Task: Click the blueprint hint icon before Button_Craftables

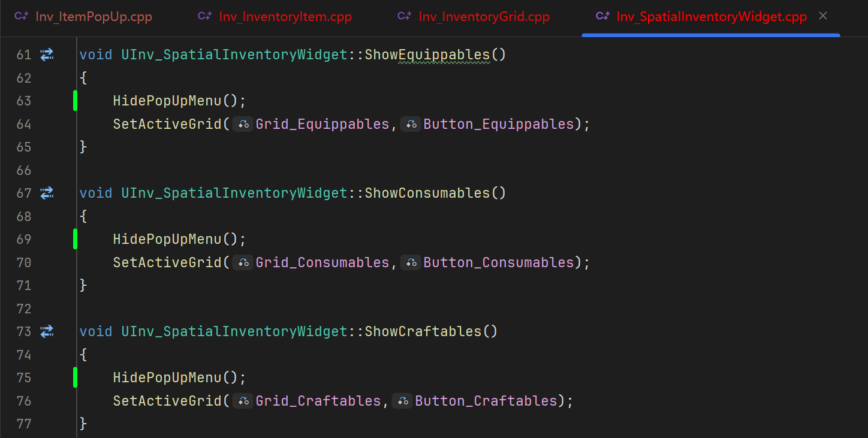Action: 402,401
